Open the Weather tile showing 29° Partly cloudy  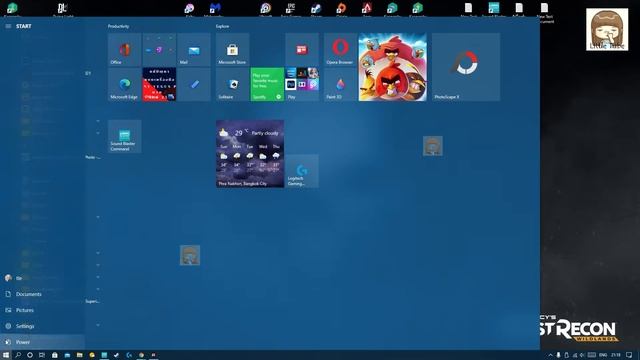250,154
